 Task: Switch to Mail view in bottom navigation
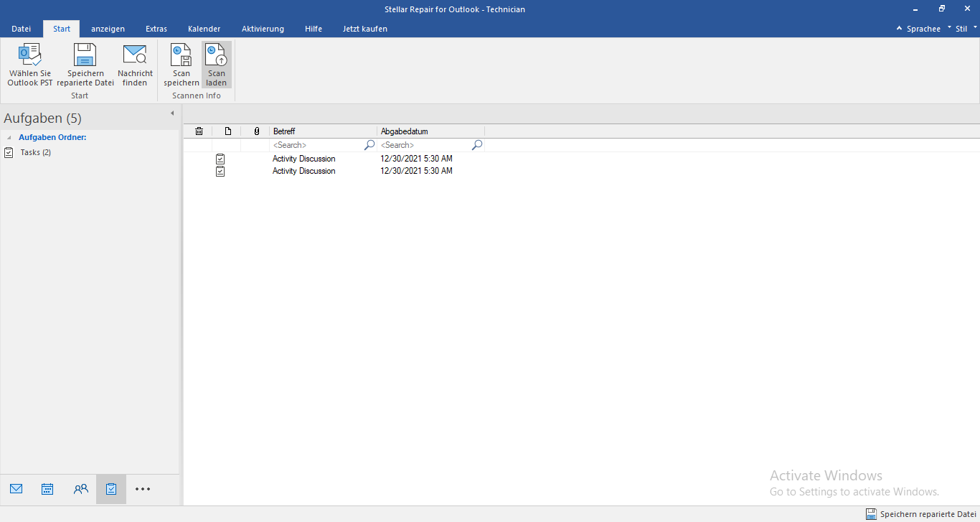pos(17,489)
